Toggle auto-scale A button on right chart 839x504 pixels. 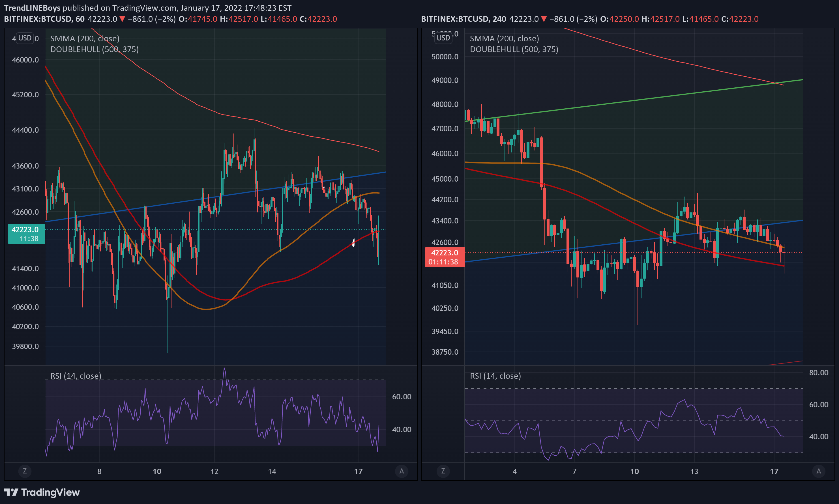tap(819, 471)
